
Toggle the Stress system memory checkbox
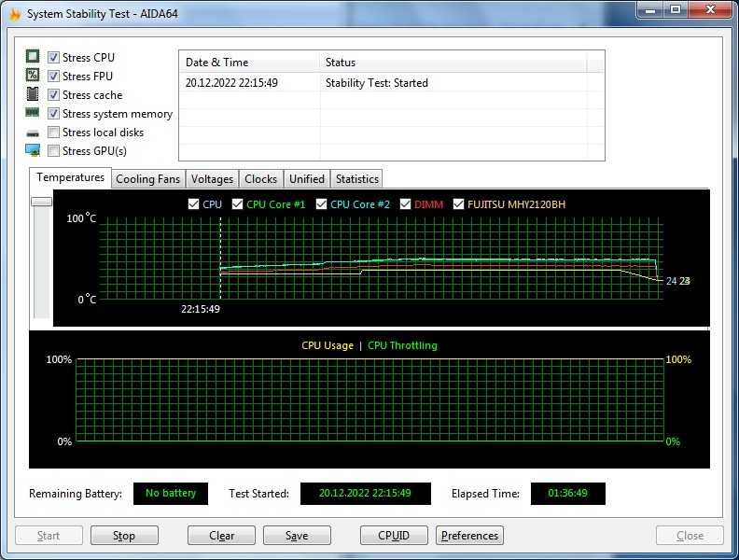tap(54, 114)
